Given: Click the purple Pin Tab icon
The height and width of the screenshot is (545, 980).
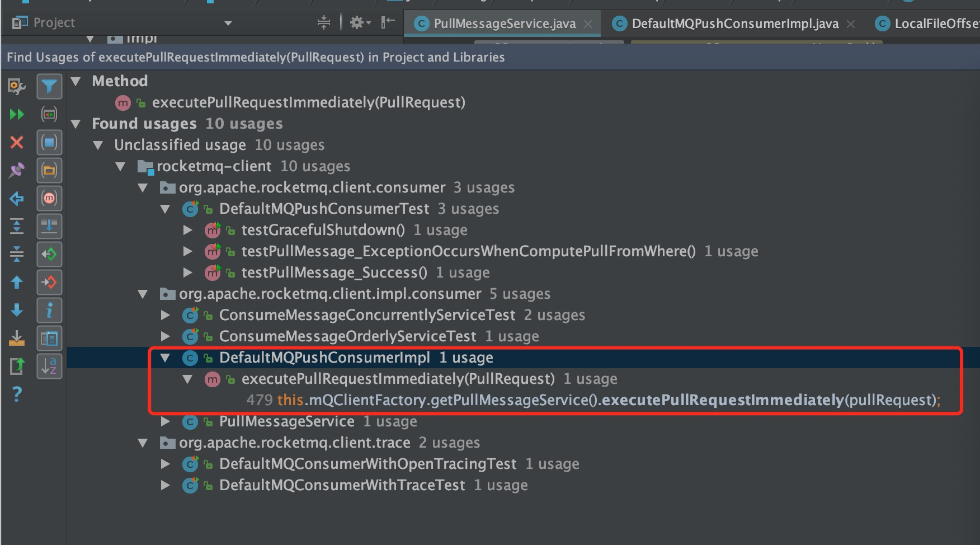Looking at the screenshot, I should point(17,171).
